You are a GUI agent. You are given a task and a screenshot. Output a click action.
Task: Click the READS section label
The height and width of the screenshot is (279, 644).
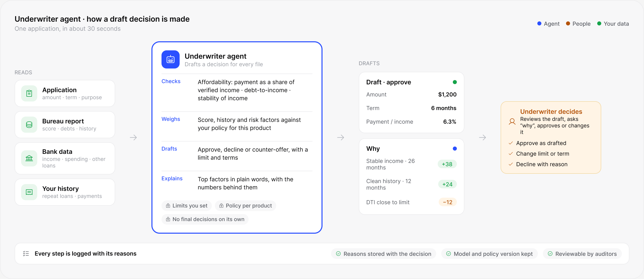click(23, 73)
